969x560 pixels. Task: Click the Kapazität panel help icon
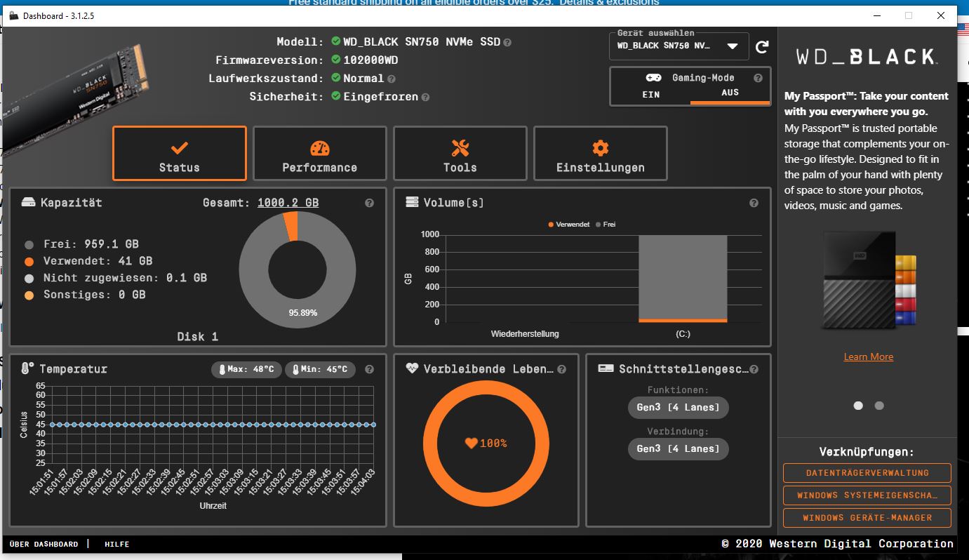pyautogui.click(x=370, y=203)
